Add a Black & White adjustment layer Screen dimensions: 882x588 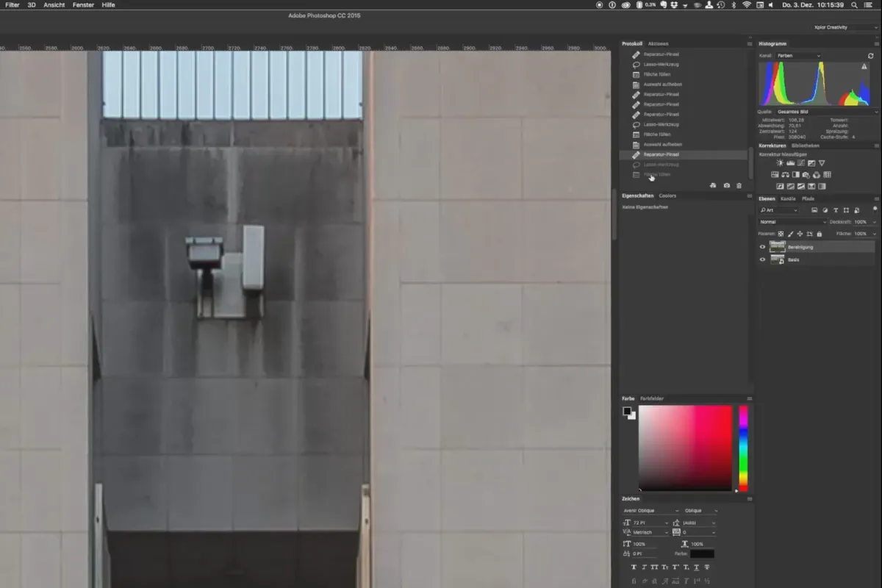[796, 175]
